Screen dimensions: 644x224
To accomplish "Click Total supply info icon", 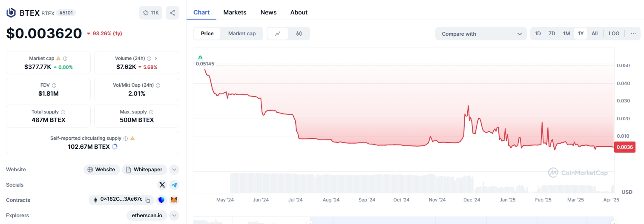I will point(63,112).
